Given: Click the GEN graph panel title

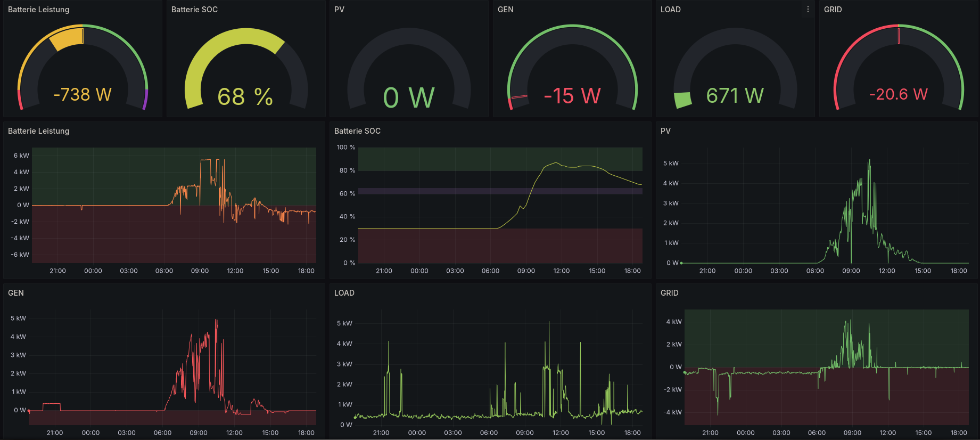Looking at the screenshot, I should click(16, 293).
